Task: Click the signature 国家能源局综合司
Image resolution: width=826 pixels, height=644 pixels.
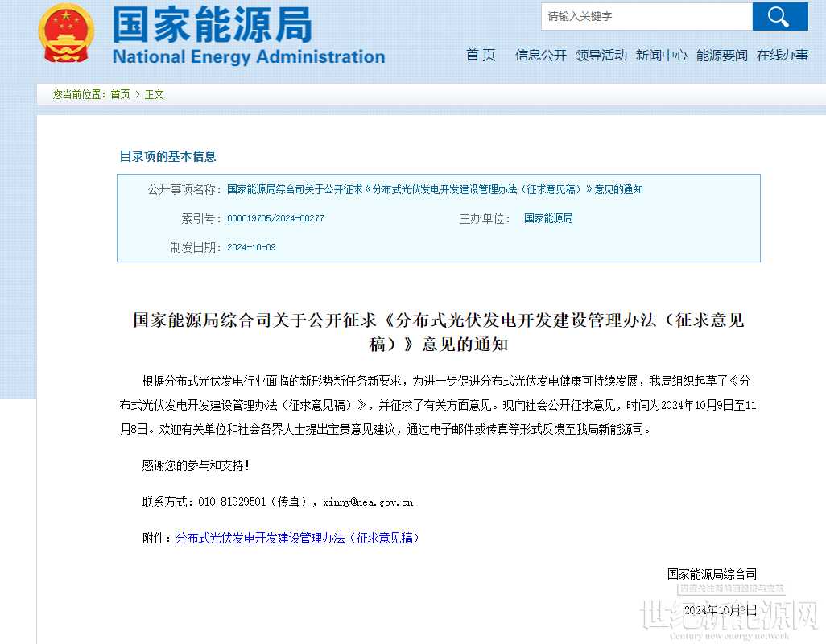Action: 712,574
